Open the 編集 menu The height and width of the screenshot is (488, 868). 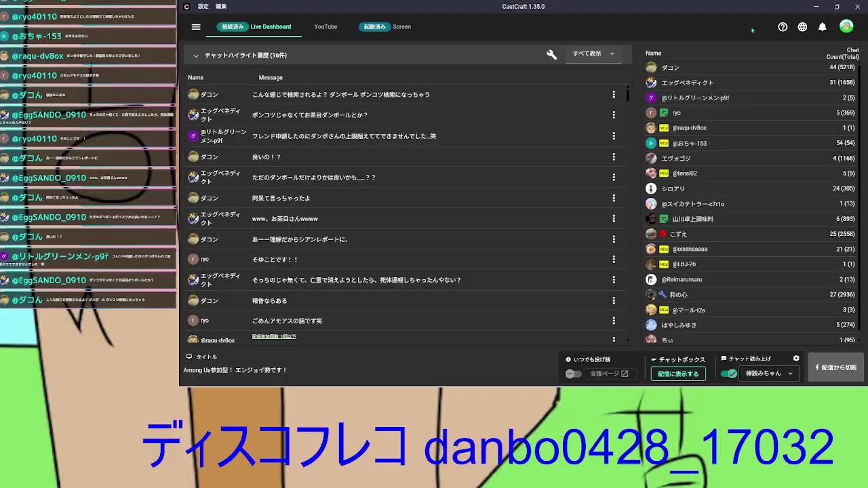tap(221, 7)
